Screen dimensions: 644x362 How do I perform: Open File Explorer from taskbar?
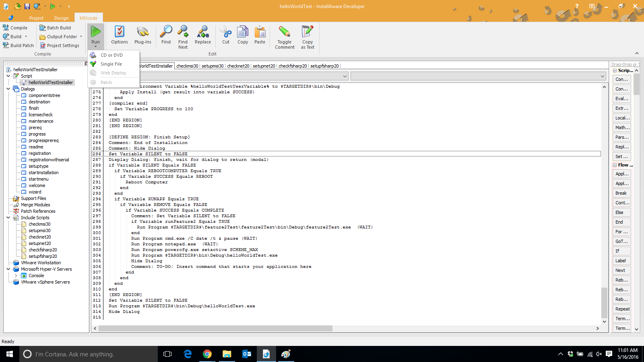(x=227, y=354)
